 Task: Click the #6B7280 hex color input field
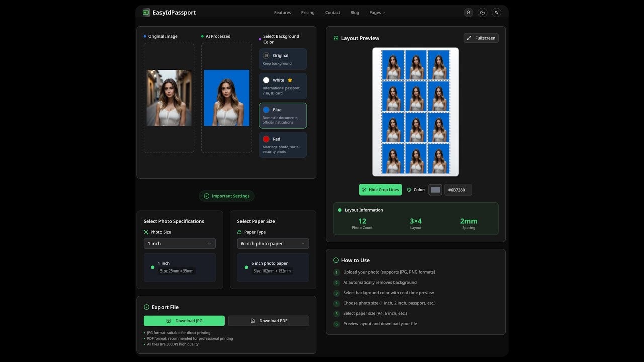pyautogui.click(x=458, y=190)
